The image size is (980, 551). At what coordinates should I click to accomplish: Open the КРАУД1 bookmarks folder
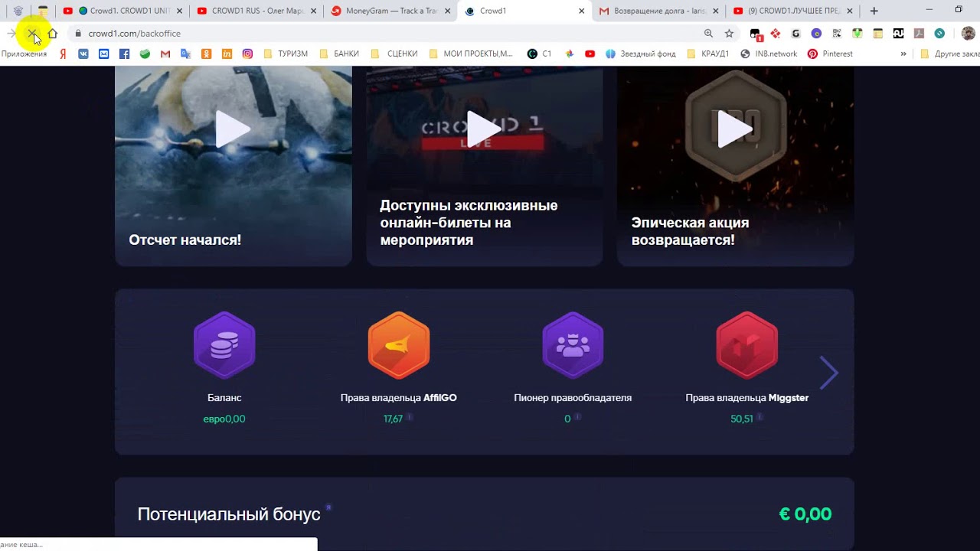(x=708, y=54)
